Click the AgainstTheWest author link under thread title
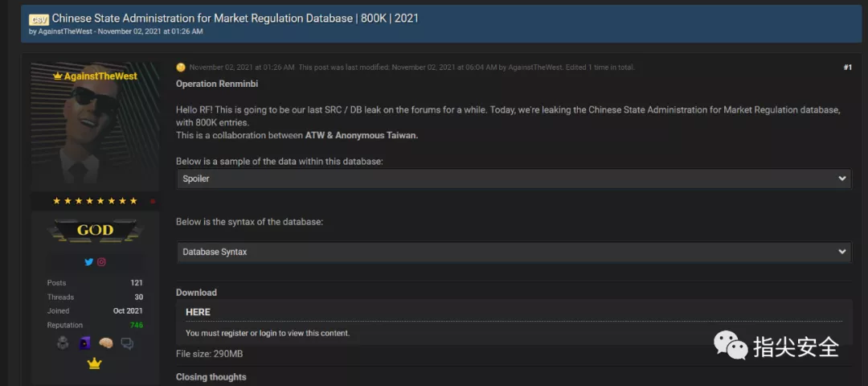 (65, 31)
